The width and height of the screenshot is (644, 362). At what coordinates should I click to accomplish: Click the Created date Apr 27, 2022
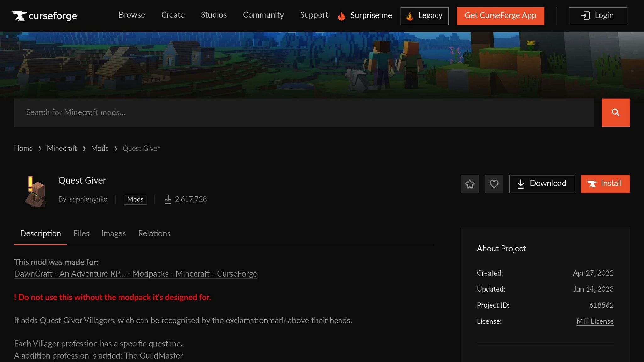click(x=593, y=273)
